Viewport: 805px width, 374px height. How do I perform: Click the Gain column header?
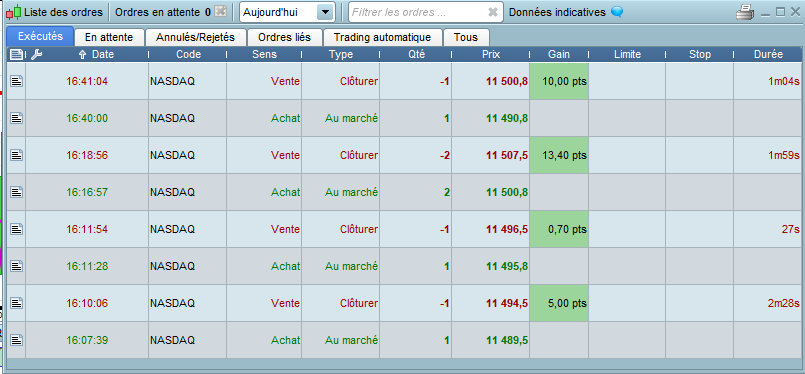click(x=559, y=54)
